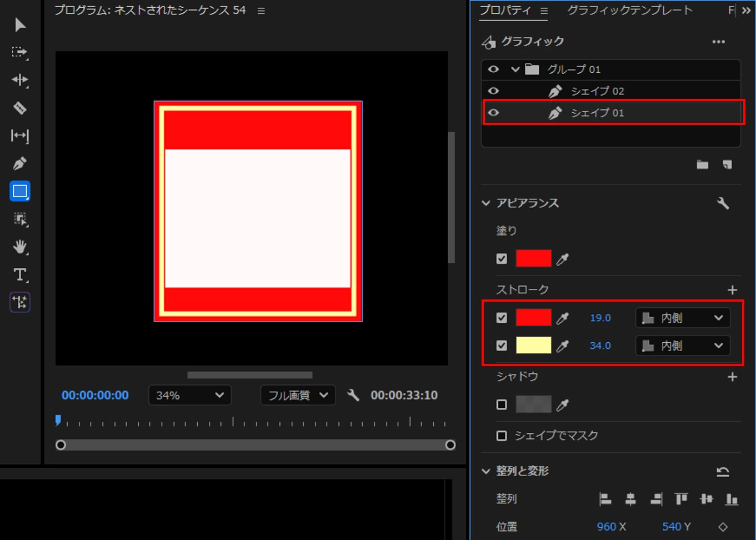The image size is (756, 540).
Task: Select the Hand tool
Action: coord(20,247)
